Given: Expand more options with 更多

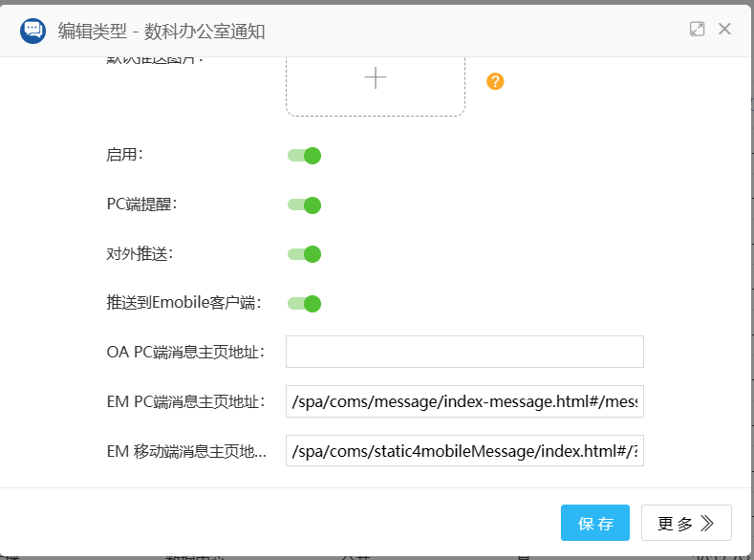Looking at the screenshot, I should pyautogui.click(x=686, y=523).
